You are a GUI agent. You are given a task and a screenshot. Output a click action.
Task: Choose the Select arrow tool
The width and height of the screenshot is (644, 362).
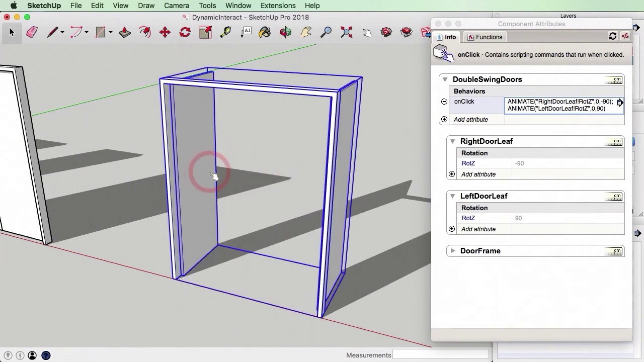point(12,32)
